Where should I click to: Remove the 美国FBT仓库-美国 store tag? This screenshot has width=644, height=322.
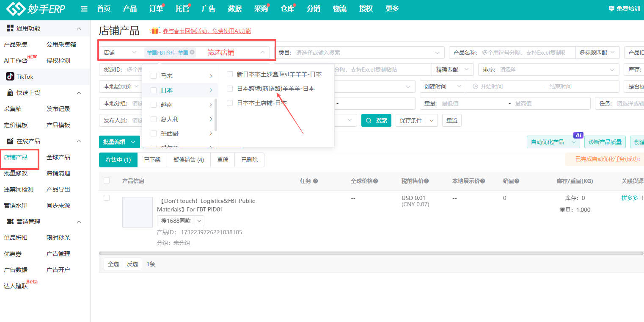click(x=192, y=52)
